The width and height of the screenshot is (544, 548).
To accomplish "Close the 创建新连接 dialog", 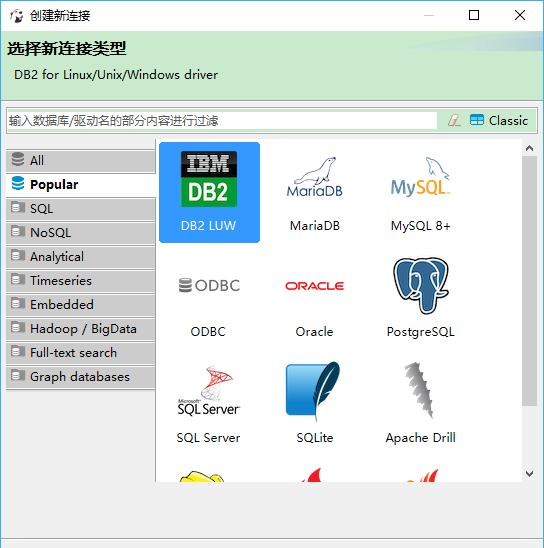I will 520,15.
